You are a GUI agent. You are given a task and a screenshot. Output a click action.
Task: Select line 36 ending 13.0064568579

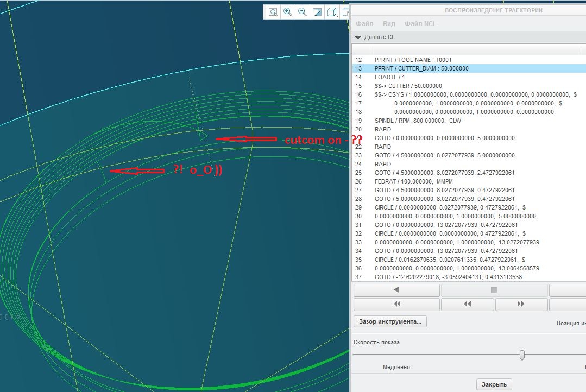point(469,268)
